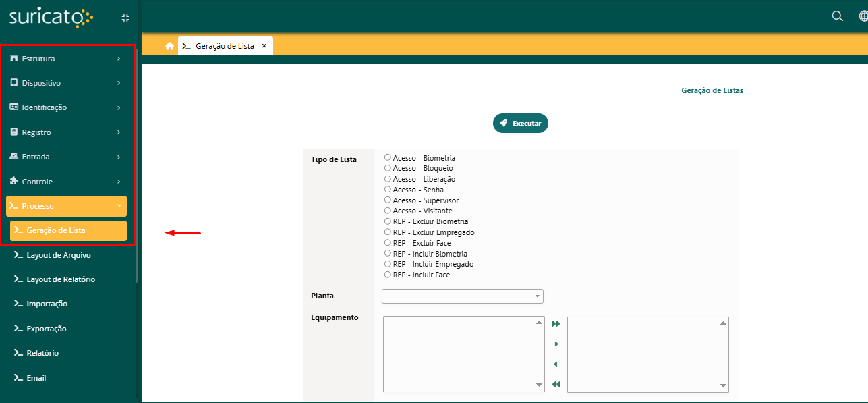868x403 pixels.
Task: Select Acesso - Biometria radio option
Action: (388, 157)
